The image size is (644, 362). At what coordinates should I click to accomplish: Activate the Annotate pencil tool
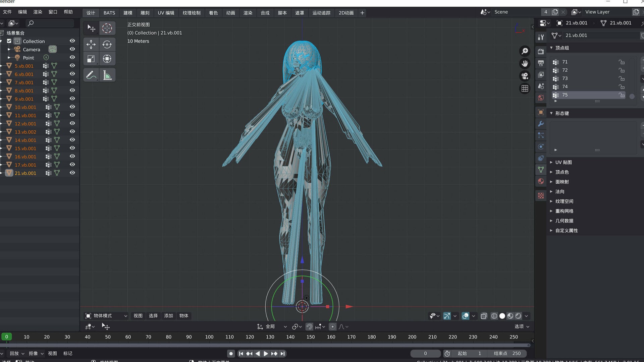pos(91,75)
